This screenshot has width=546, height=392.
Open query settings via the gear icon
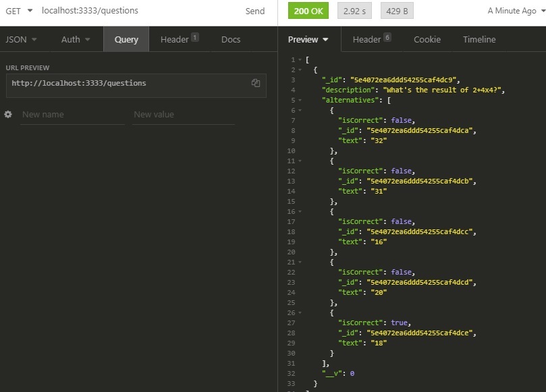(x=8, y=114)
